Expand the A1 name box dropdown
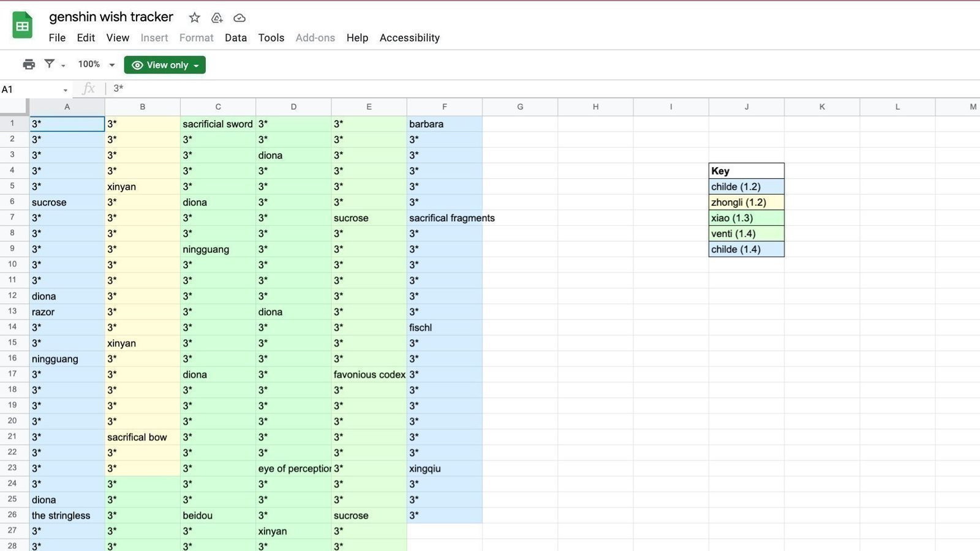Screen dimensions: 980x551 coord(66,90)
